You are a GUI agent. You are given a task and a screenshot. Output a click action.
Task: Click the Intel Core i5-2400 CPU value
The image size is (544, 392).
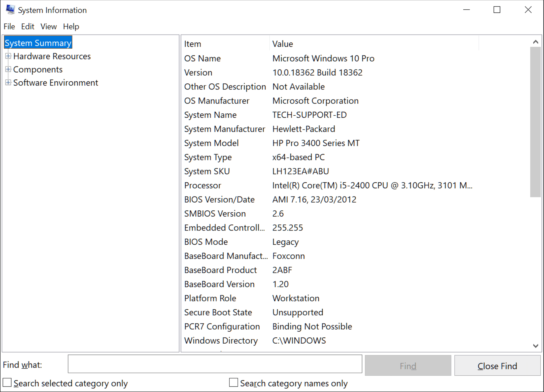372,185
